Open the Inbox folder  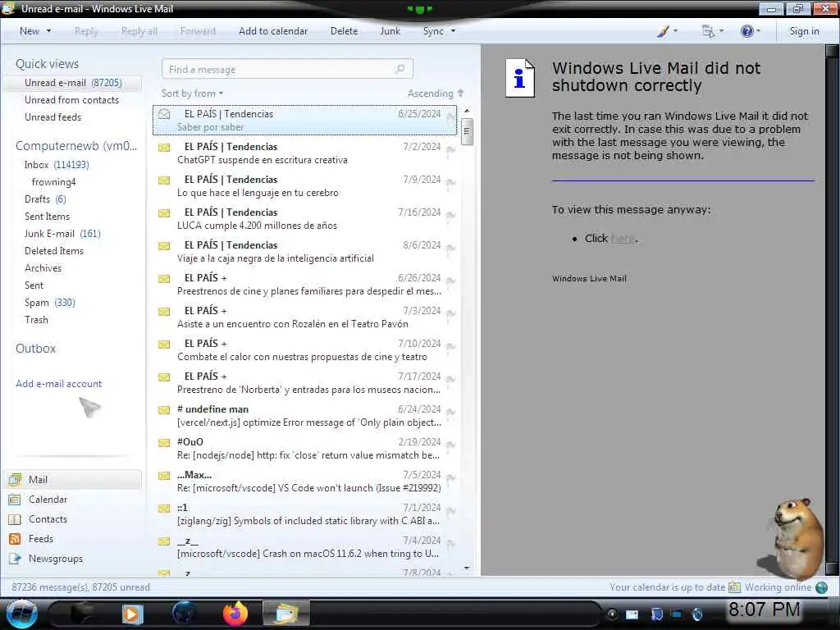click(x=57, y=165)
